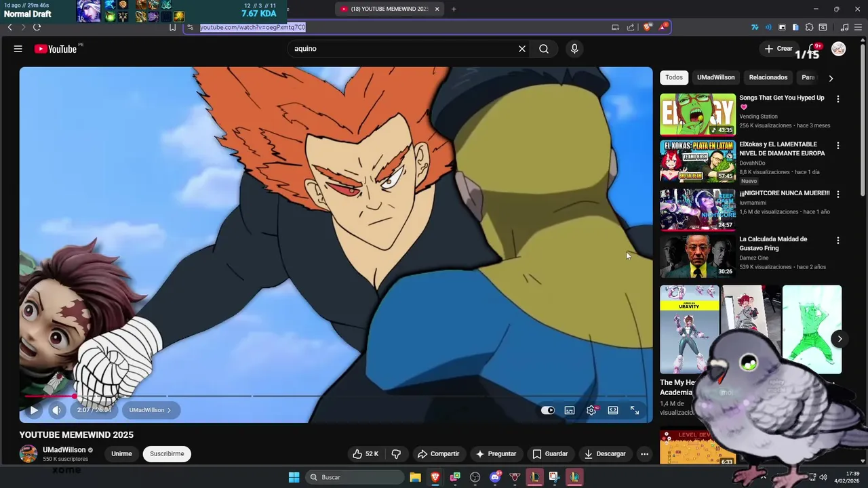Switch to theater mode
The height and width of the screenshot is (488, 868).
(613, 410)
